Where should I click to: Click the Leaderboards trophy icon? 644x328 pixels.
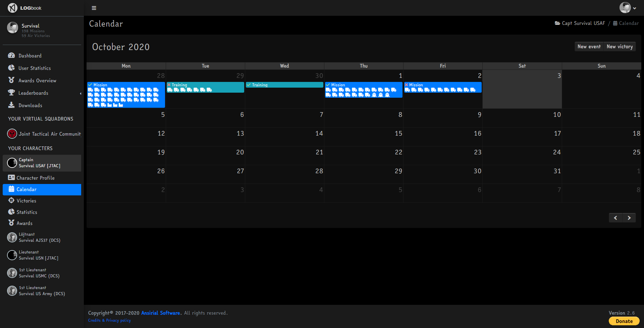coord(11,93)
